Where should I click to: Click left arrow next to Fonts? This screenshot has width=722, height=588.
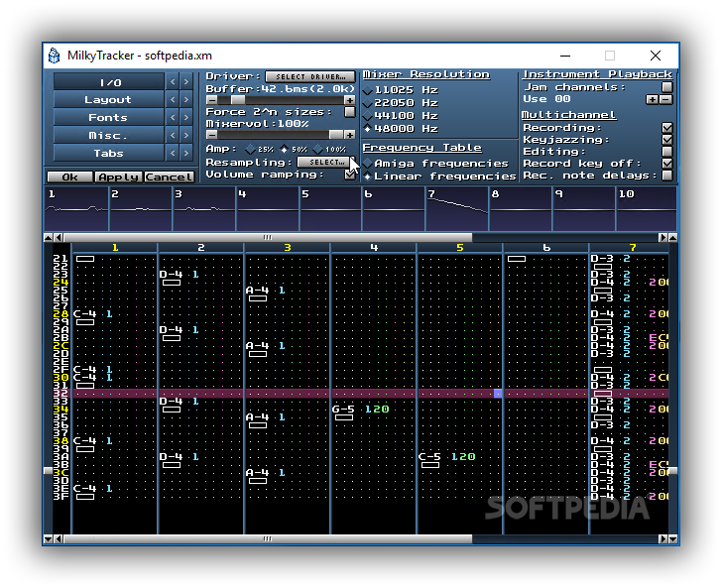click(173, 117)
